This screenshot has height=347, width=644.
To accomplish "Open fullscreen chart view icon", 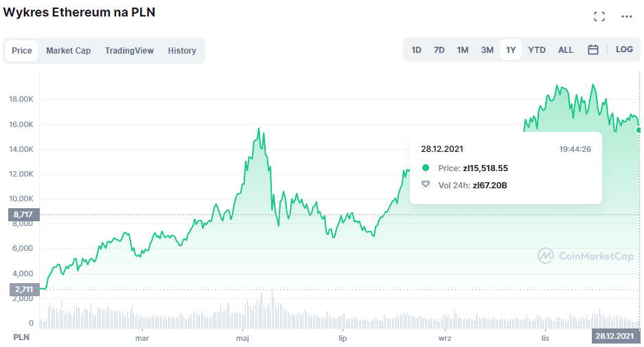I will tap(599, 16).
